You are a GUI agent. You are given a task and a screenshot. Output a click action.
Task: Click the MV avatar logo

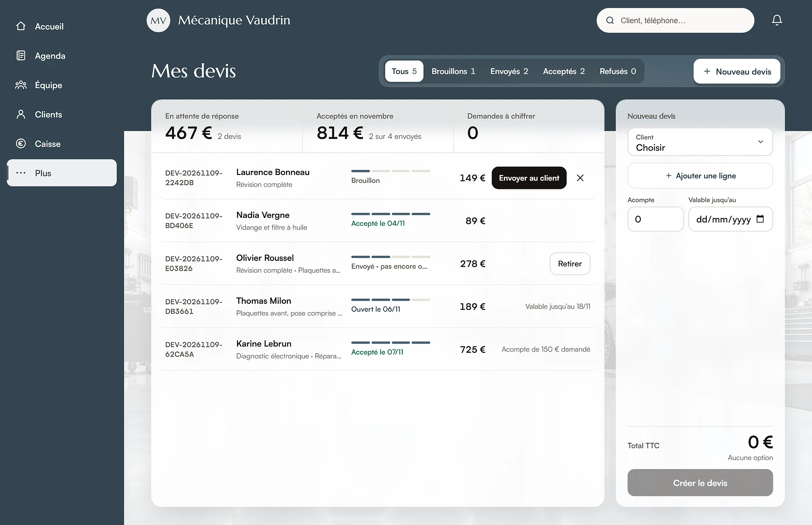(158, 20)
